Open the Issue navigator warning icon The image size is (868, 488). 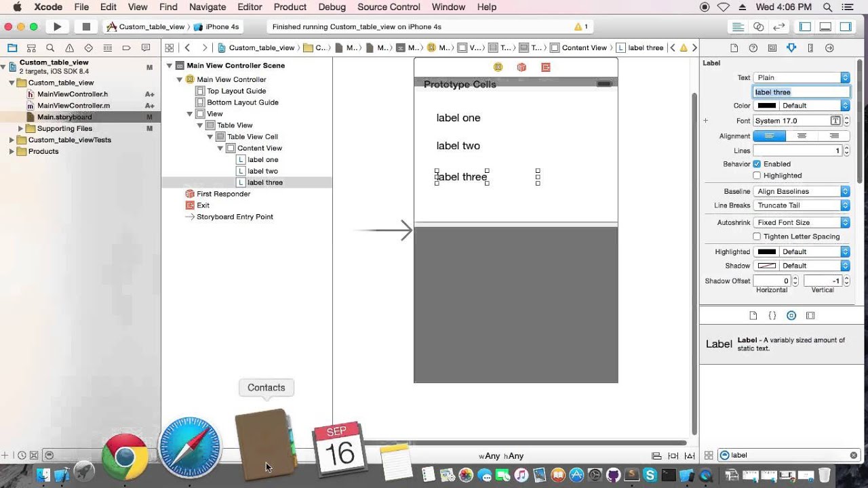[x=69, y=48]
